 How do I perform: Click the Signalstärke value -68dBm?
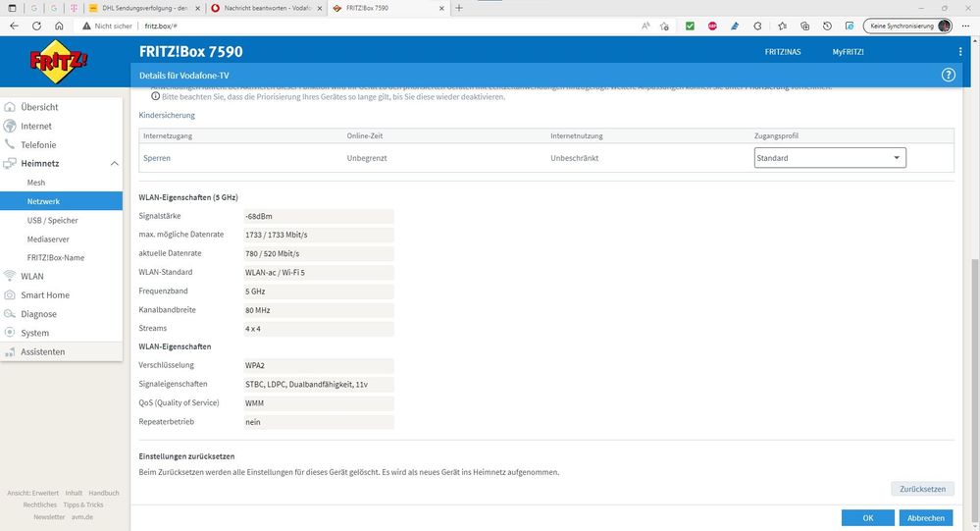[319, 216]
